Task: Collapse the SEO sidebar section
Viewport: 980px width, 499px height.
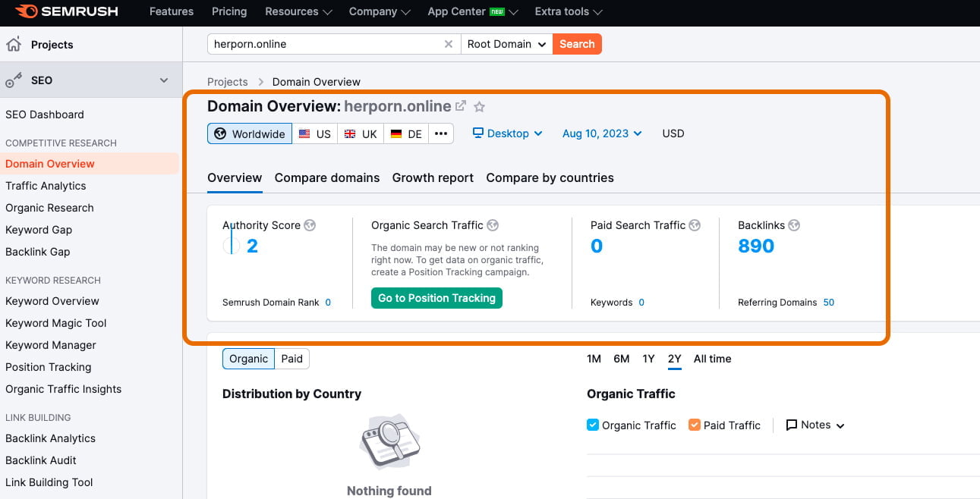Action: (164, 80)
